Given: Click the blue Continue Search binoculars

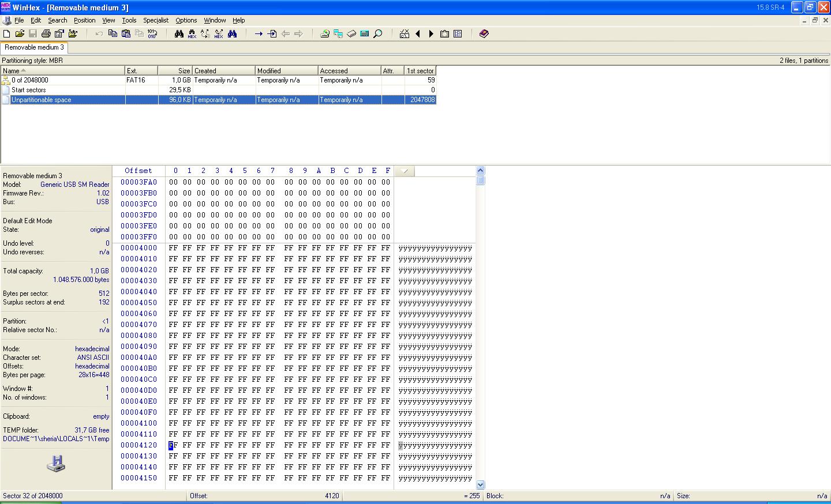Looking at the screenshot, I should [232, 34].
